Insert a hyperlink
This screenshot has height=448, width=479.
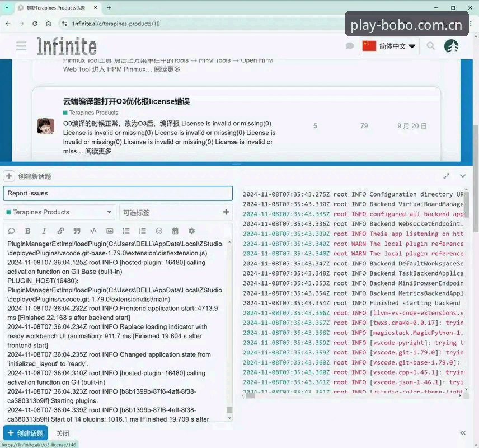coord(60,231)
